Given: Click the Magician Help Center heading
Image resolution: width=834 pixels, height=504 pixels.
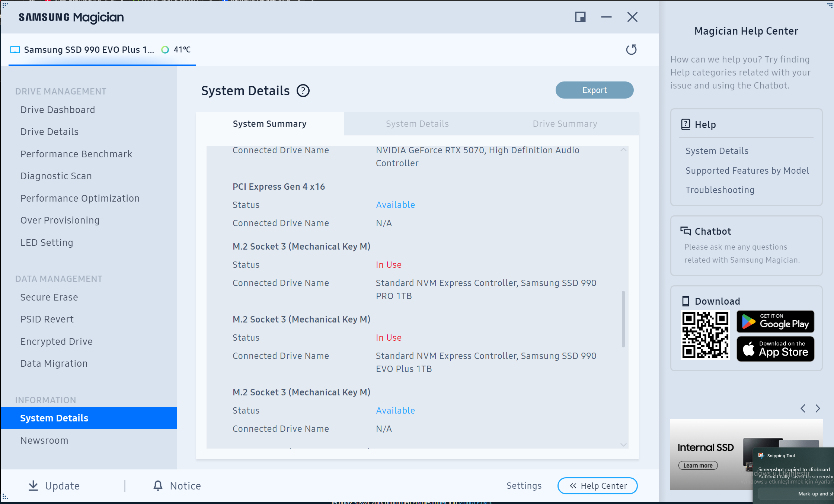Looking at the screenshot, I should point(746,31).
